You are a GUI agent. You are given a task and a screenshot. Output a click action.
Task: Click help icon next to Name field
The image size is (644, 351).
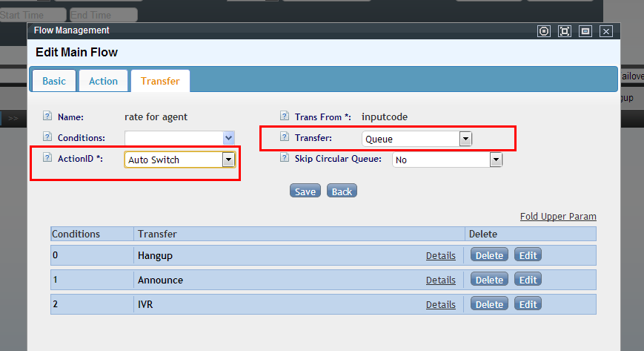(x=47, y=117)
